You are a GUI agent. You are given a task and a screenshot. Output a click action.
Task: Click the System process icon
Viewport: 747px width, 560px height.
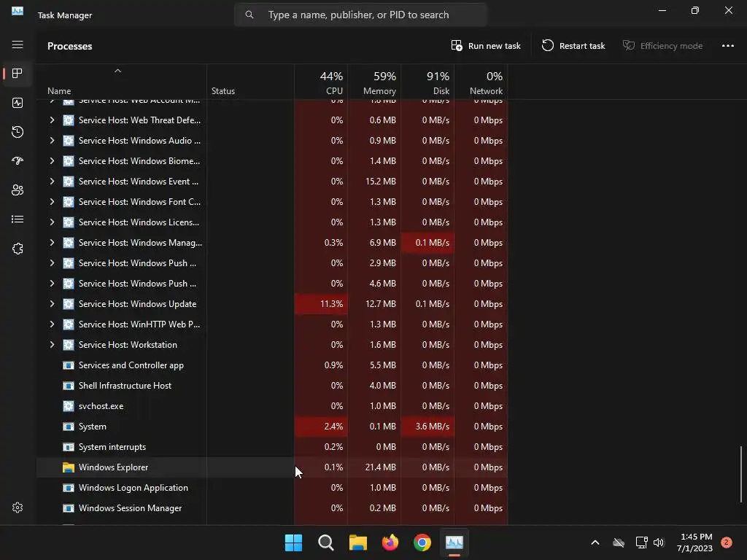coord(69,427)
